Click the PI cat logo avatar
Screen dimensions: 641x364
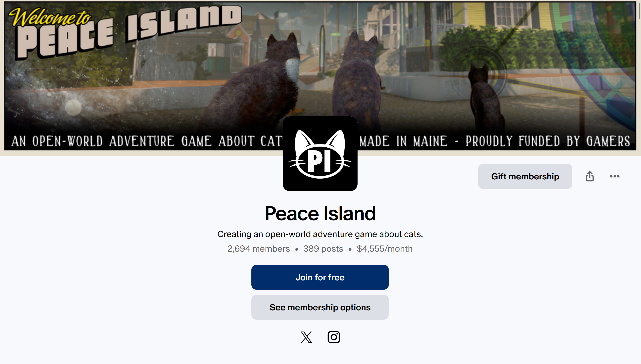320,154
